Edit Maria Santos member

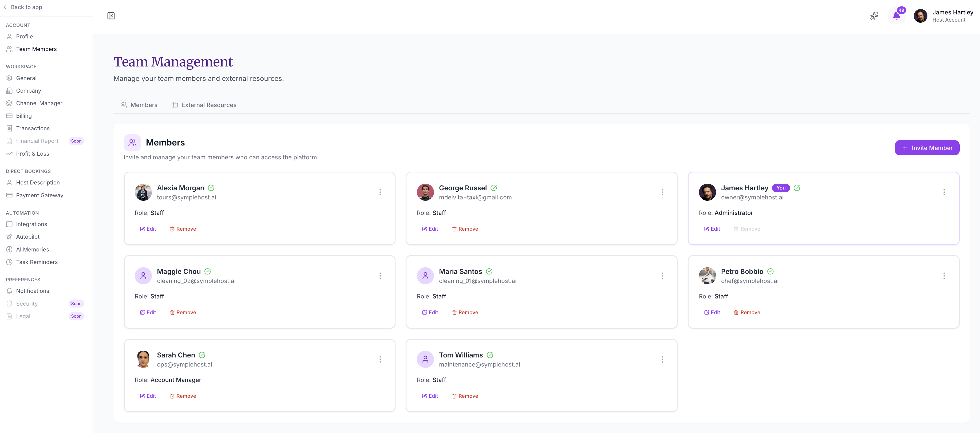[x=430, y=313]
